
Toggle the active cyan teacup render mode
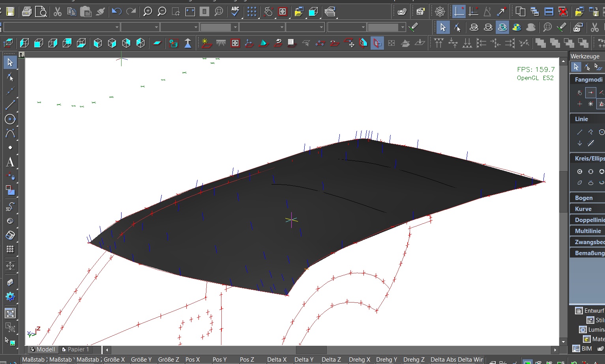click(x=502, y=27)
